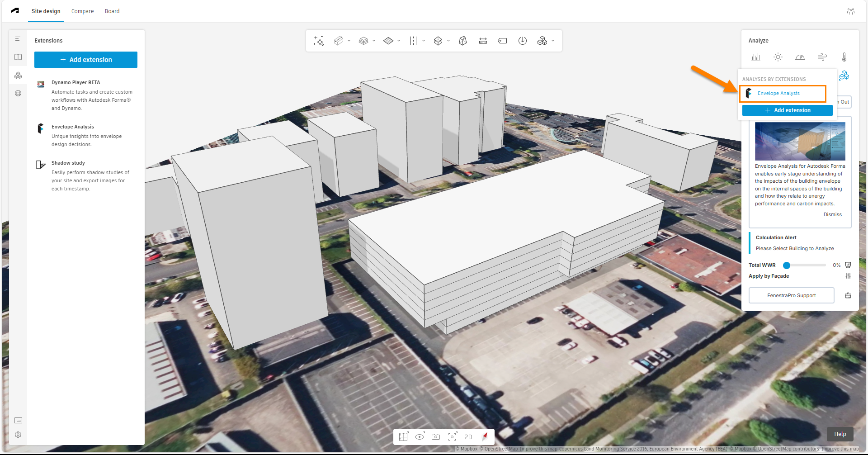This screenshot has width=868, height=455.
Task: Select Envelope Analysis in extensions popup
Action: tap(783, 93)
